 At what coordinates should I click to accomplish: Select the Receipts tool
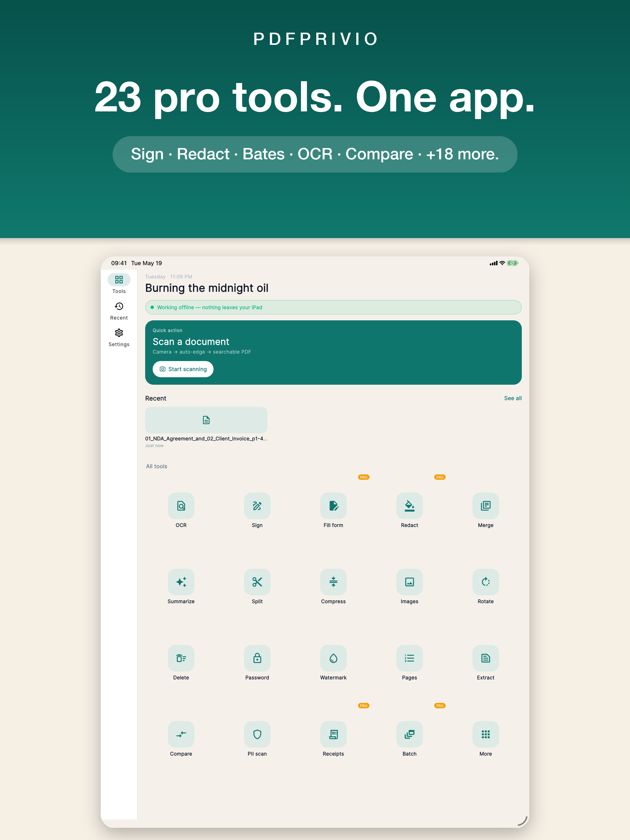click(333, 734)
